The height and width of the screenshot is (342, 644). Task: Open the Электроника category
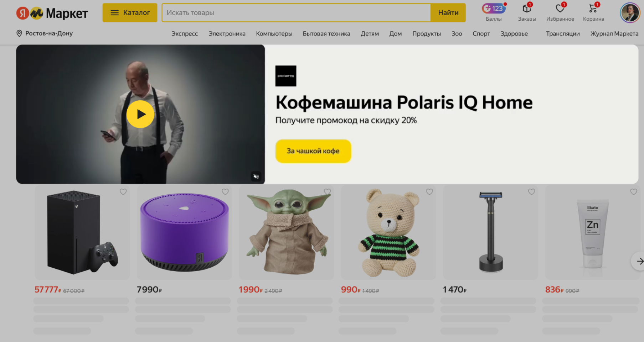(x=227, y=34)
